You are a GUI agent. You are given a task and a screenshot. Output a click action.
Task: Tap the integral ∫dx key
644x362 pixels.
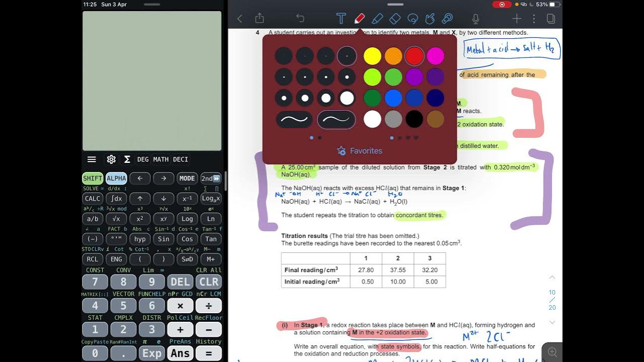pos(116,199)
